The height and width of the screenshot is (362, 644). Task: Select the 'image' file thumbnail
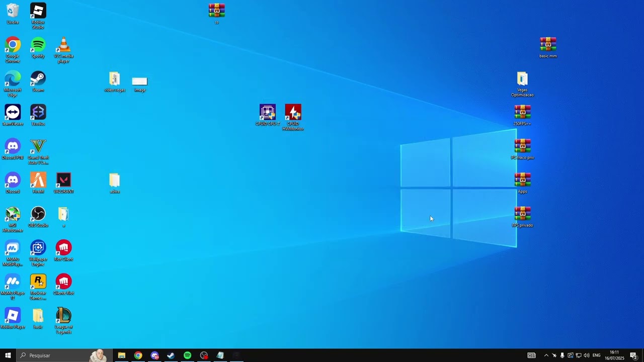tap(140, 83)
